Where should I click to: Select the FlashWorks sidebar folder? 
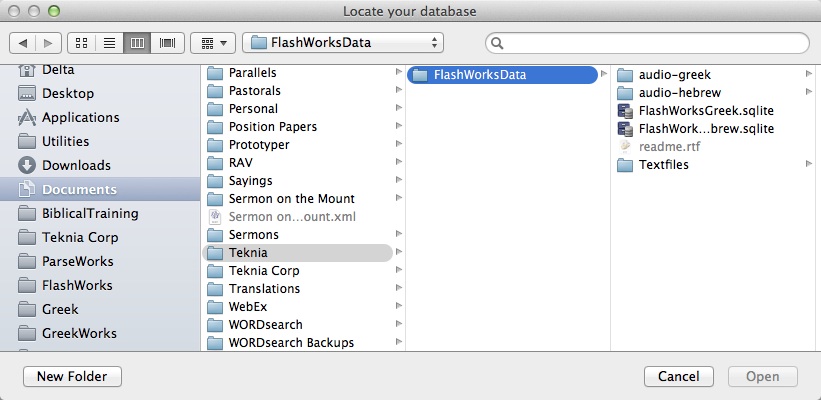point(77,285)
